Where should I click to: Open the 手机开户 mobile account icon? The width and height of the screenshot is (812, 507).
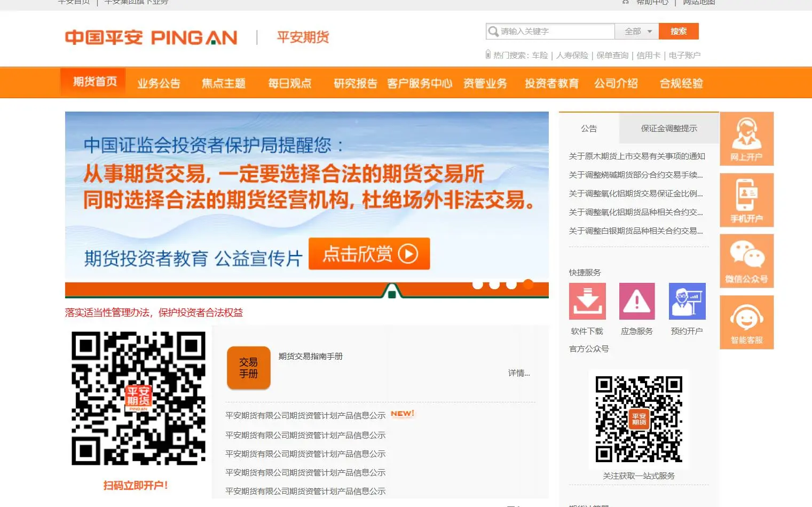(x=746, y=200)
